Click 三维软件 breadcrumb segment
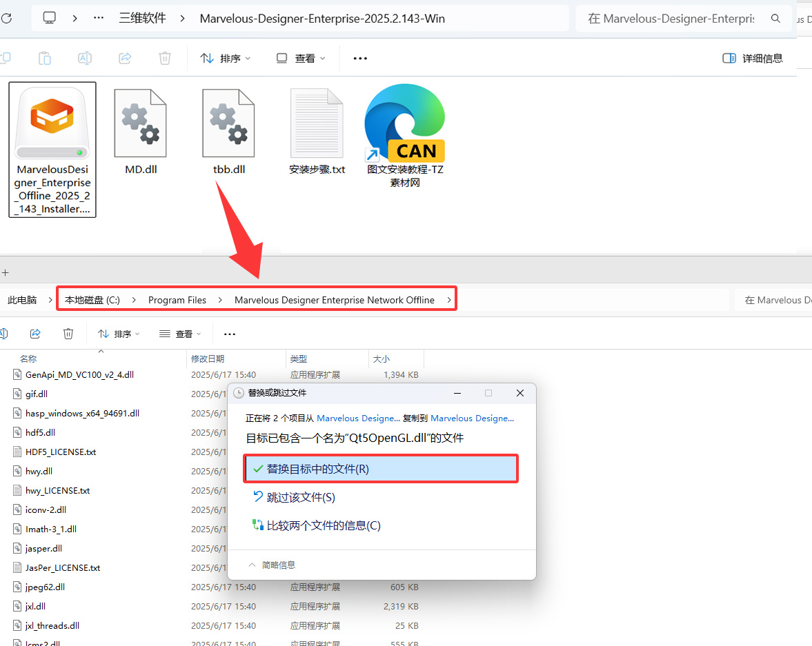 point(142,18)
